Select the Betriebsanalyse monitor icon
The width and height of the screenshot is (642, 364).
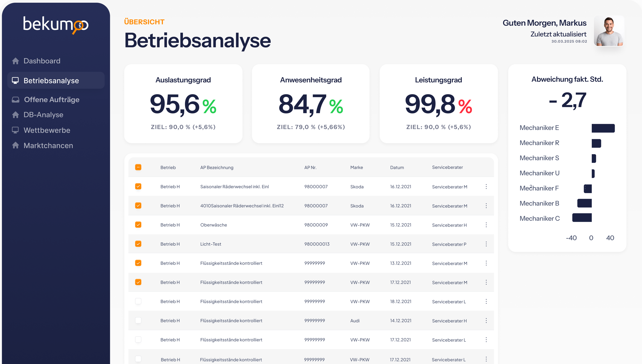click(16, 80)
